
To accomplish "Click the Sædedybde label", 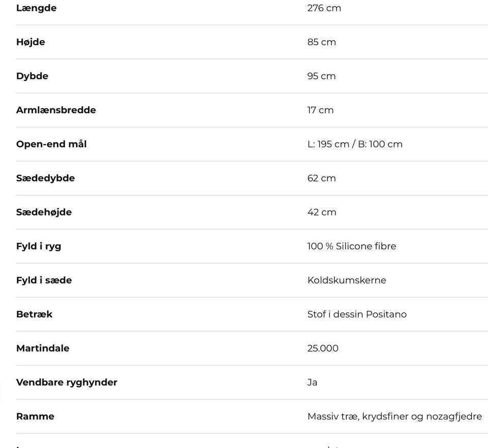I will tap(45, 178).
